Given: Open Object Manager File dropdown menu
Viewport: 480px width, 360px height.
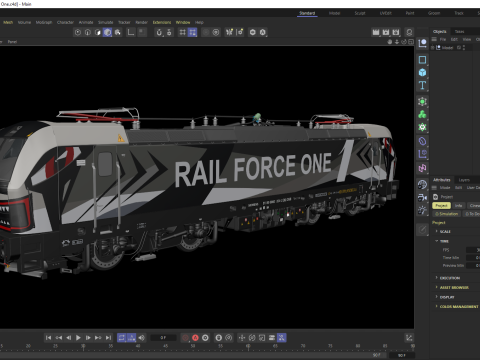Looking at the screenshot, I should tap(443, 39).
